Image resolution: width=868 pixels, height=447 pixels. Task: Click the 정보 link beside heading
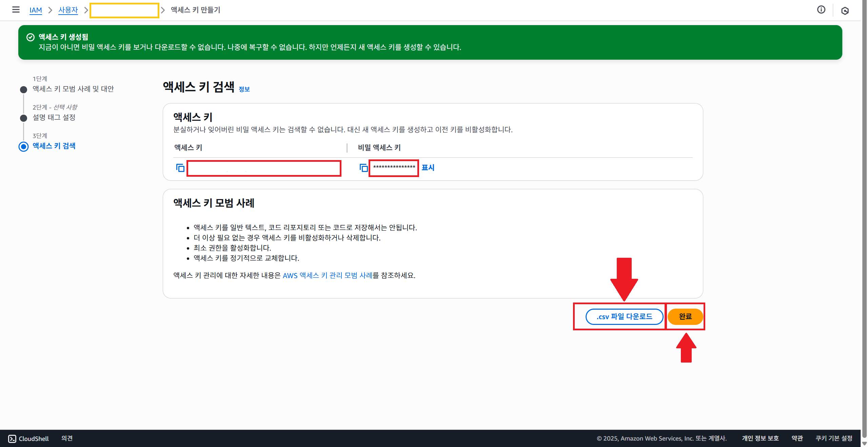244,89
